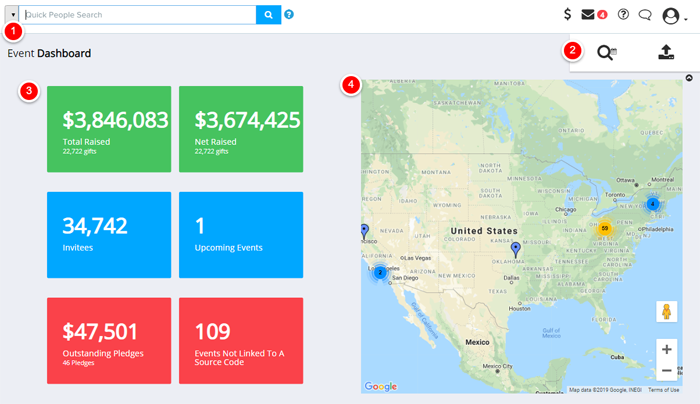Screen dimensions: 700x404
Task: Click the United States map label
Action: coord(484,231)
